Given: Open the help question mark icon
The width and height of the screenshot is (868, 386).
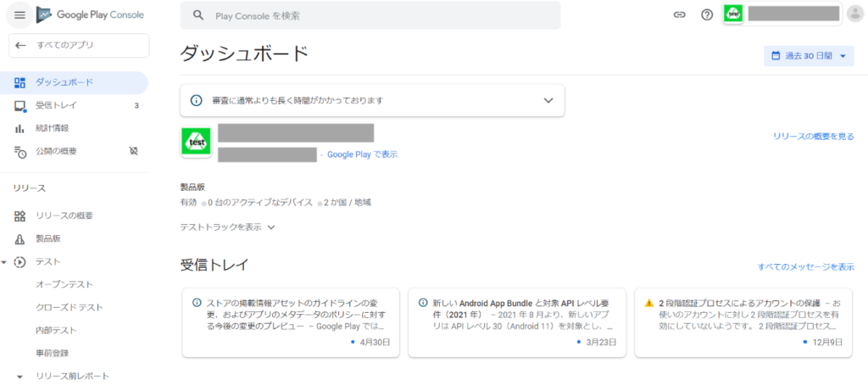Looking at the screenshot, I should [x=707, y=15].
